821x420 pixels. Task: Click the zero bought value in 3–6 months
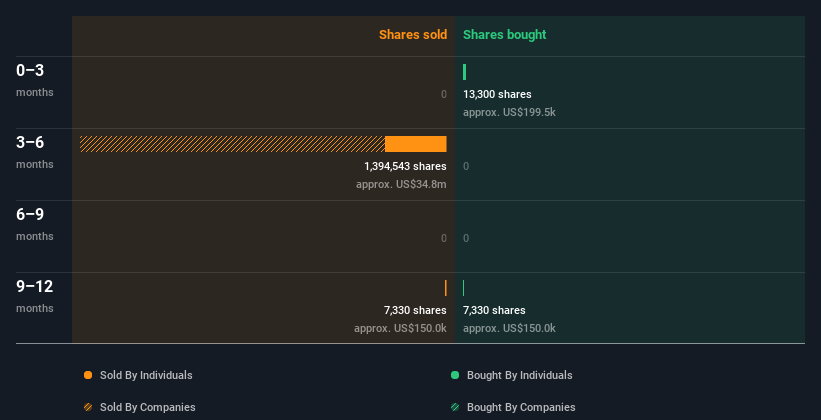(466, 166)
